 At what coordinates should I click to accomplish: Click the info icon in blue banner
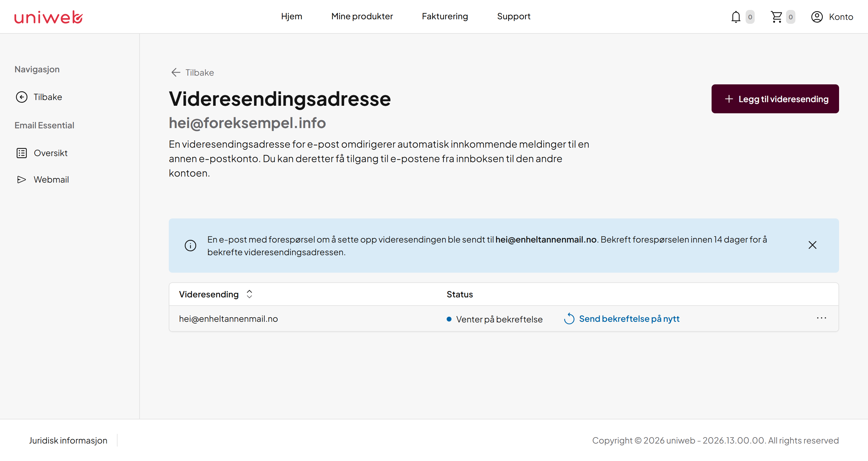[190, 245]
